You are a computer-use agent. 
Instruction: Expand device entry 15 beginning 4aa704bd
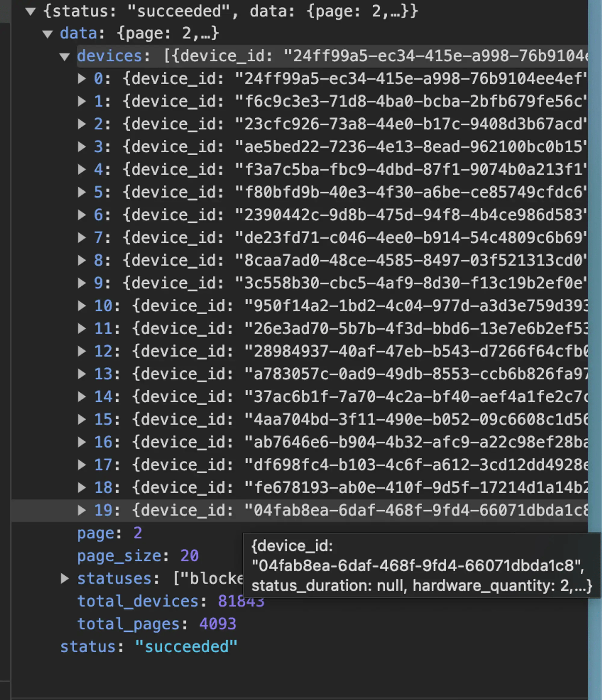click(x=82, y=419)
